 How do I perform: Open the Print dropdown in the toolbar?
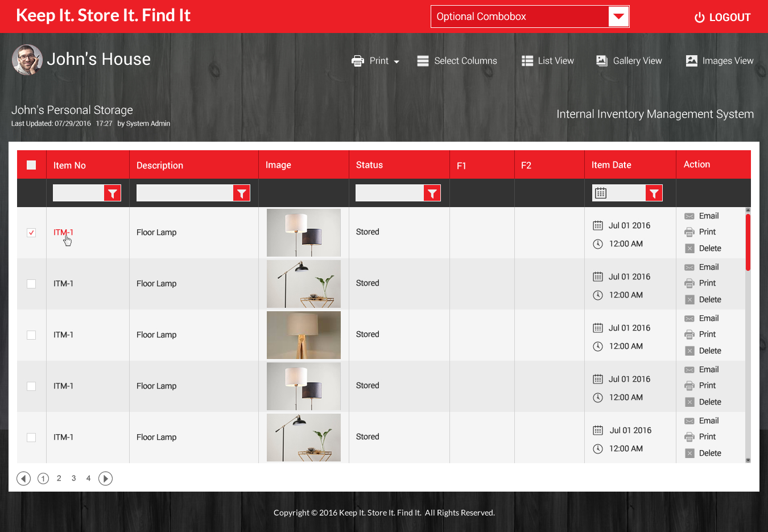[375, 61]
